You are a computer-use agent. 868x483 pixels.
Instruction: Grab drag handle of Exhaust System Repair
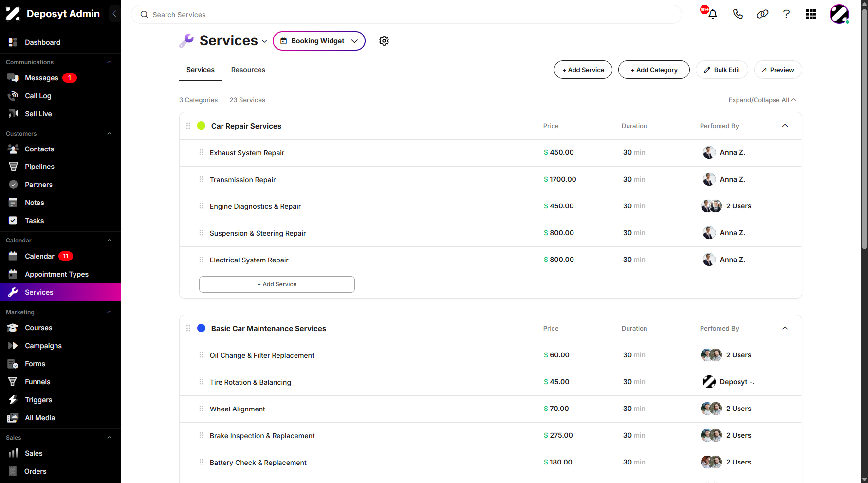pyautogui.click(x=201, y=152)
